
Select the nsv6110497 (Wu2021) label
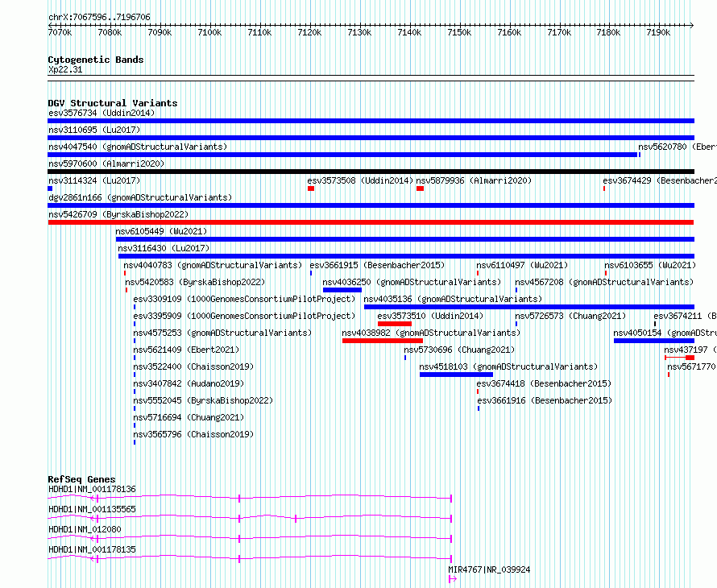pyautogui.click(x=522, y=265)
